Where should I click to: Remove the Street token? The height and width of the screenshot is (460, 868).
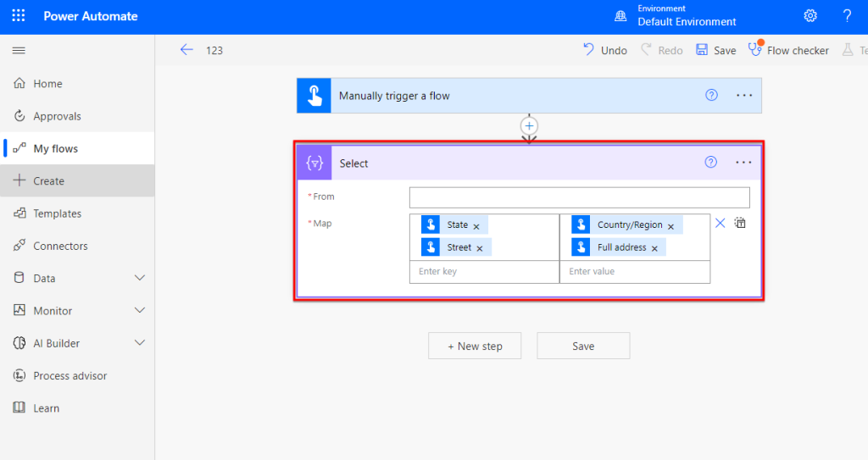(480, 248)
